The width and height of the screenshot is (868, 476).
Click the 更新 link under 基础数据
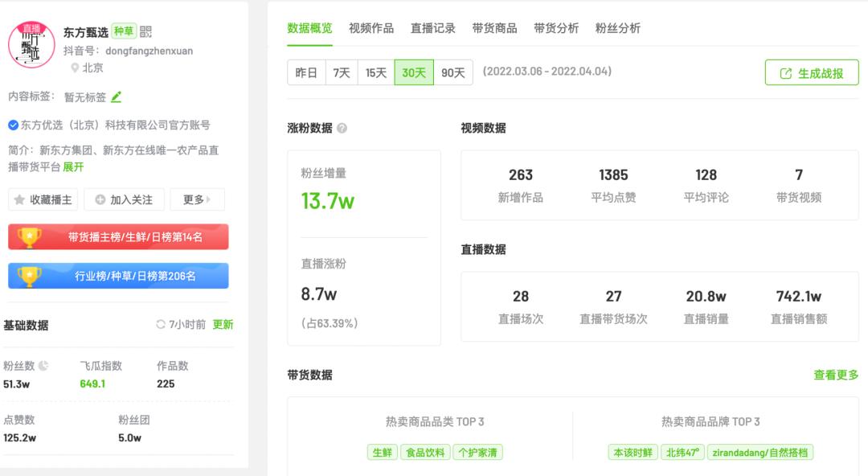click(x=223, y=324)
